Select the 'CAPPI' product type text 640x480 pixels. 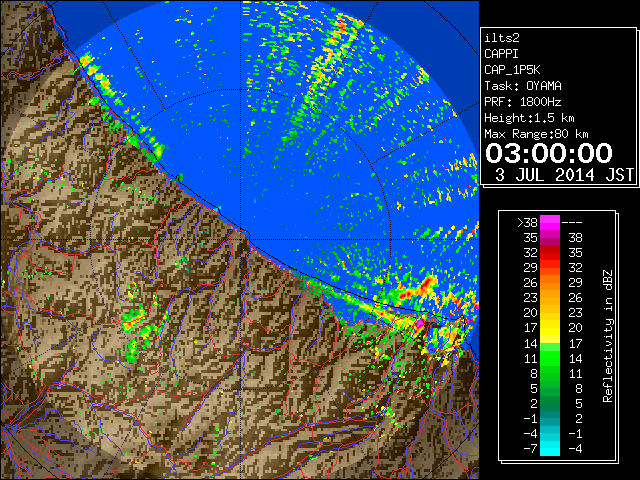pyautogui.click(x=501, y=54)
